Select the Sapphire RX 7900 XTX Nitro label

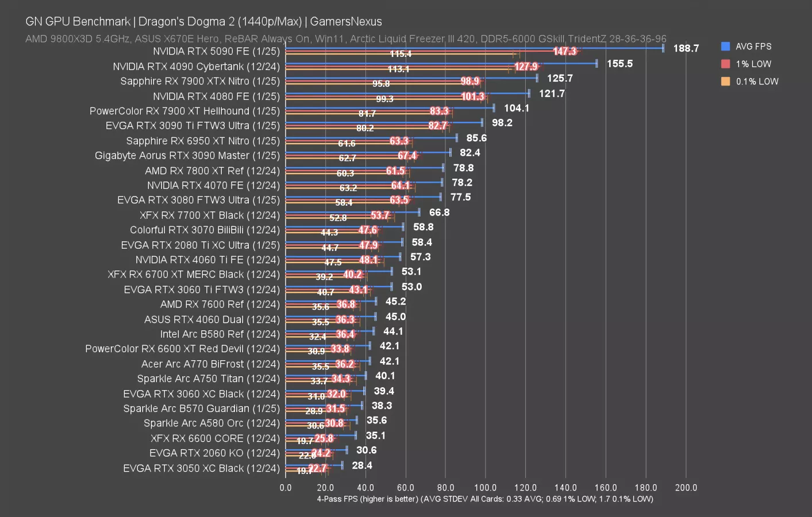pos(199,81)
